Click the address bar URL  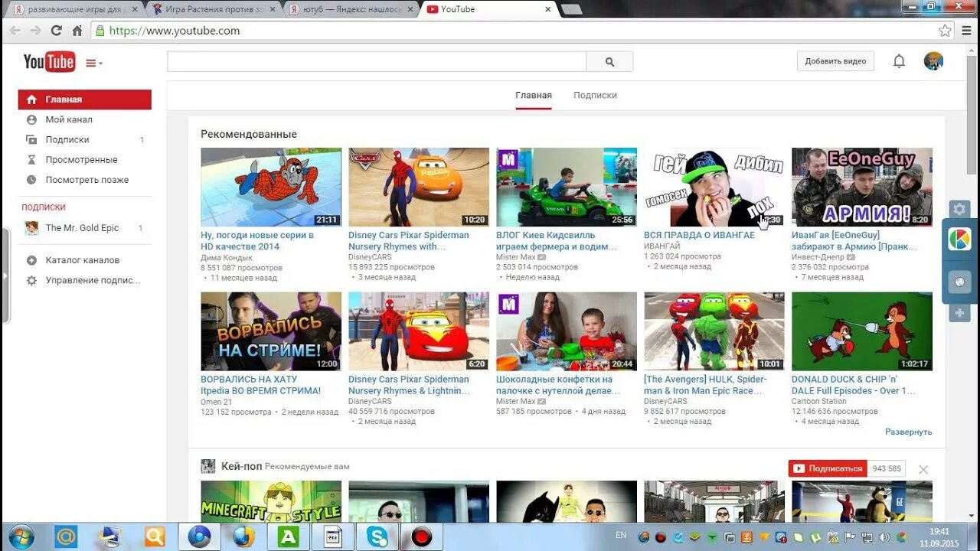click(x=175, y=31)
